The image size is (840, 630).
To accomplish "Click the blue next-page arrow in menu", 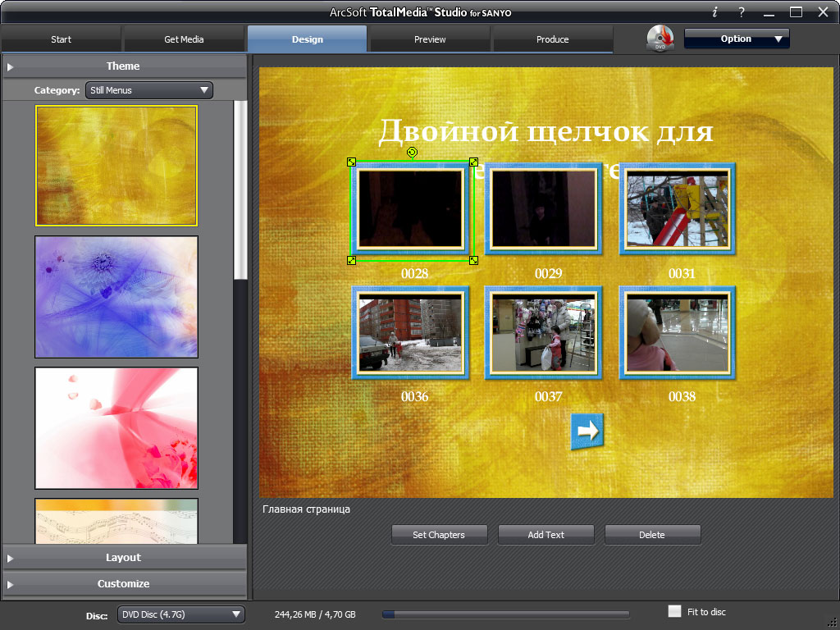I will 587,431.
